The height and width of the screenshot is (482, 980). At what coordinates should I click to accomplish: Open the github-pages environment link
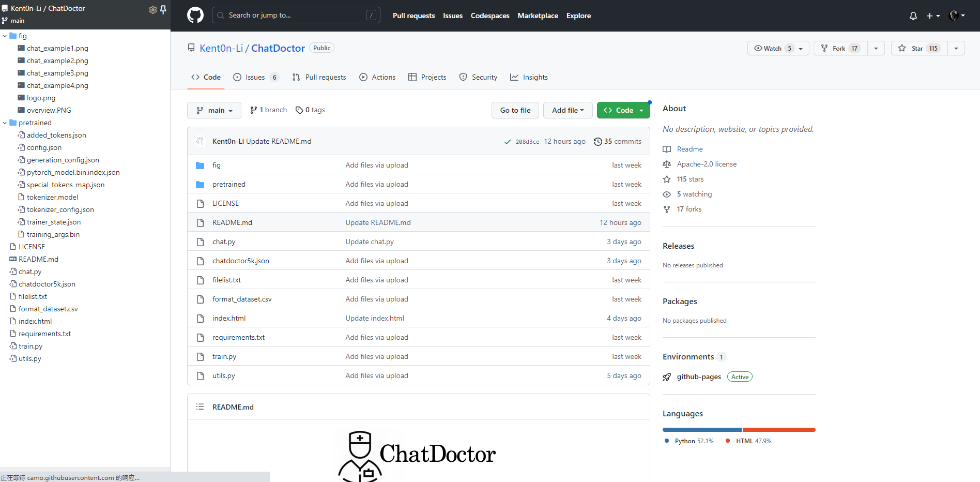[699, 376]
